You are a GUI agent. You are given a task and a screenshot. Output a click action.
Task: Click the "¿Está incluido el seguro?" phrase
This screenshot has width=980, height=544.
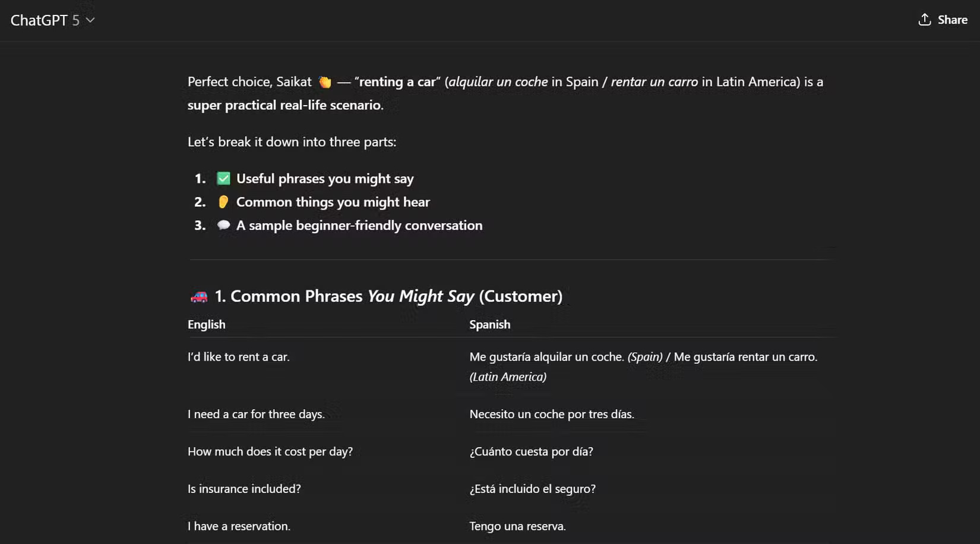[532, 489]
